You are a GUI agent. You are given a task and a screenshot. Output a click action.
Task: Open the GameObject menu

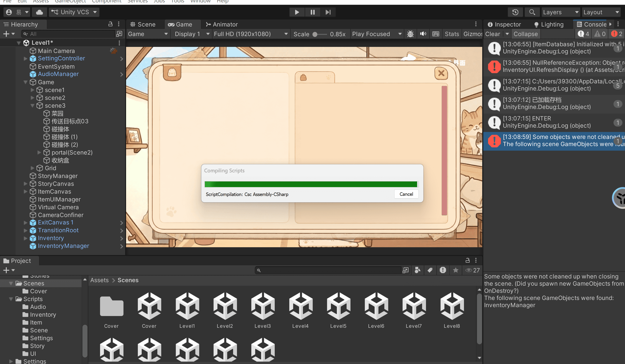coord(70,2)
